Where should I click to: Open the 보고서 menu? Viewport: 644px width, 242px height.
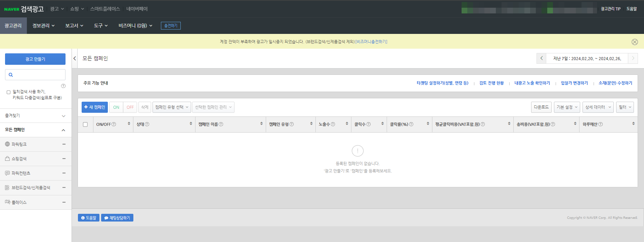74,26
